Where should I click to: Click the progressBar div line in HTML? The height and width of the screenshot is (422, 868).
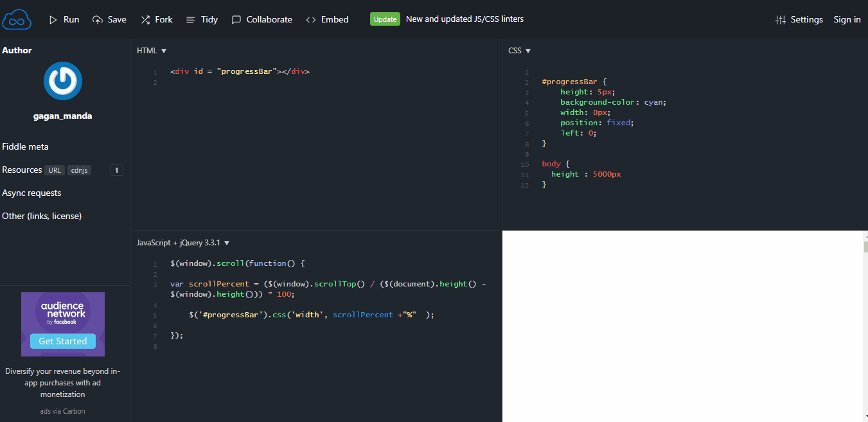(x=240, y=71)
